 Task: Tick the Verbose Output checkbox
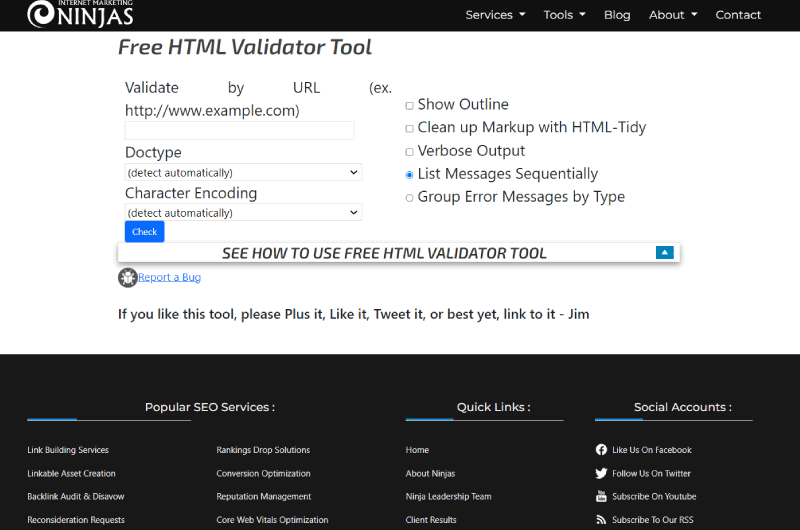(x=409, y=152)
